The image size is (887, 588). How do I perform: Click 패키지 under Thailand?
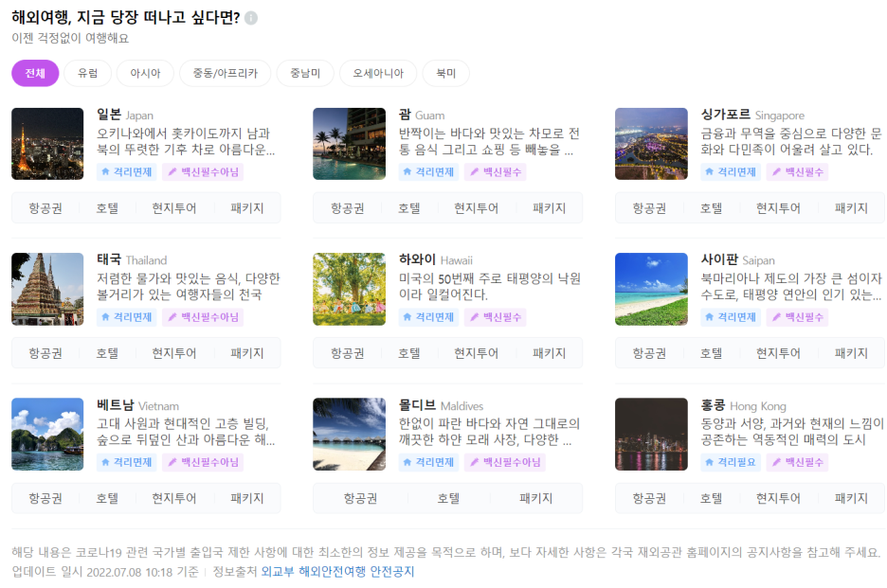click(x=247, y=353)
